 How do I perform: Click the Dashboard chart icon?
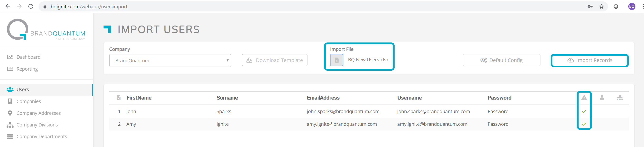10,57
